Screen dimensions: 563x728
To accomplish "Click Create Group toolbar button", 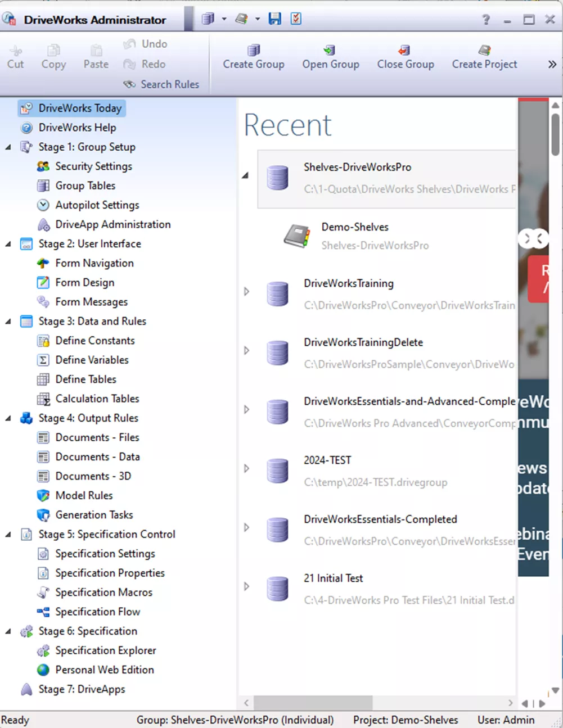I will pos(254,57).
